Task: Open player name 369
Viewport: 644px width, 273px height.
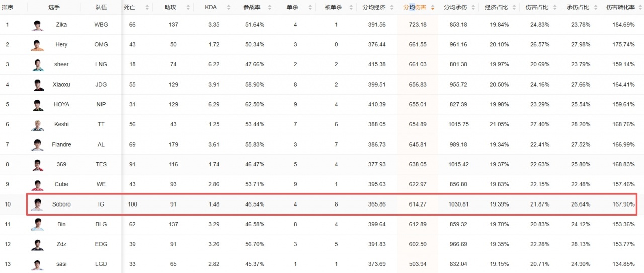Action: (61, 164)
